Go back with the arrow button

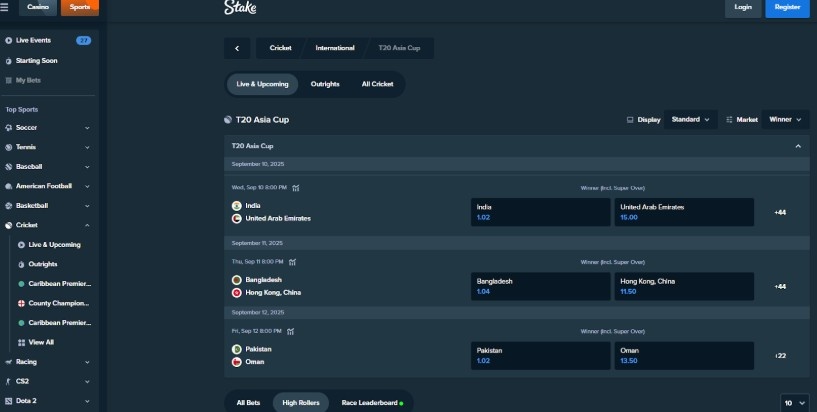pos(237,48)
